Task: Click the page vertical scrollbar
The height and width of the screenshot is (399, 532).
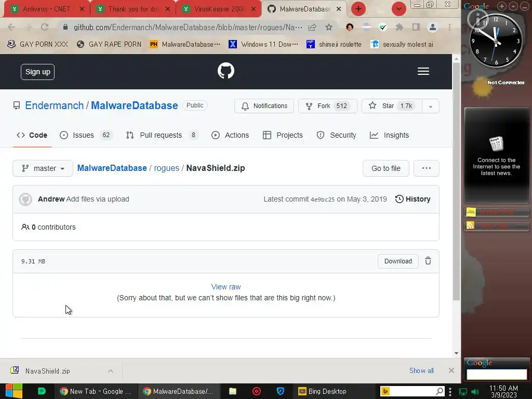Action: pos(456,181)
